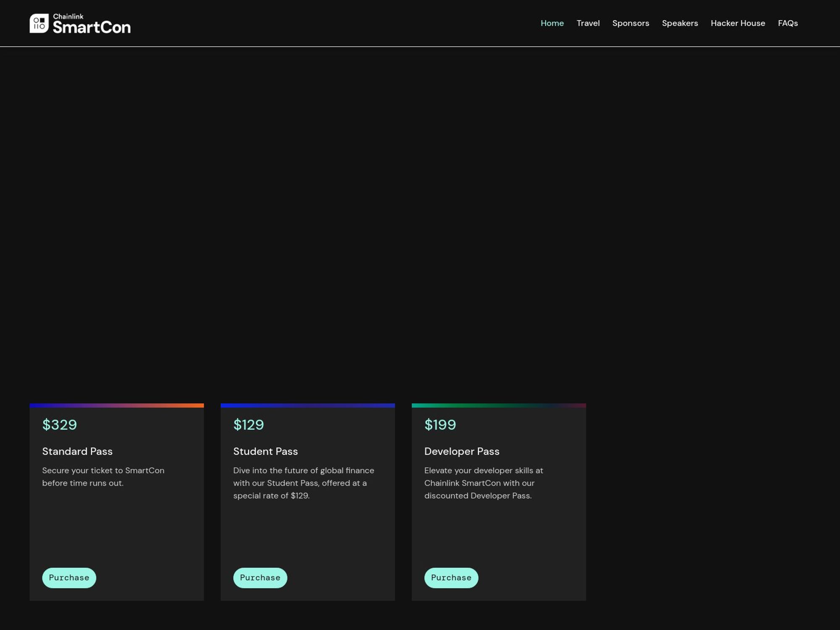Purchase the Developer Pass for $199

[x=451, y=577]
